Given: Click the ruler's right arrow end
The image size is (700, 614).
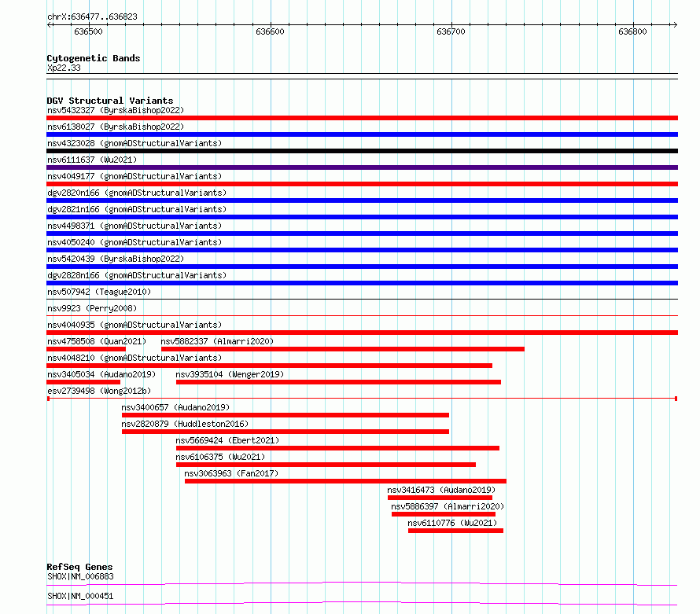Looking at the screenshot, I should coord(675,24).
